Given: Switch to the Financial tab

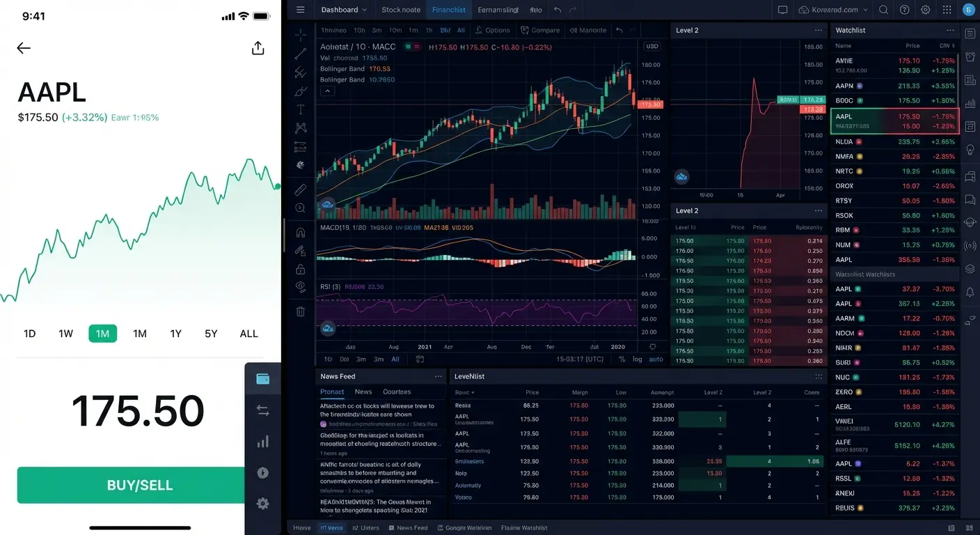Looking at the screenshot, I should coord(448,10).
